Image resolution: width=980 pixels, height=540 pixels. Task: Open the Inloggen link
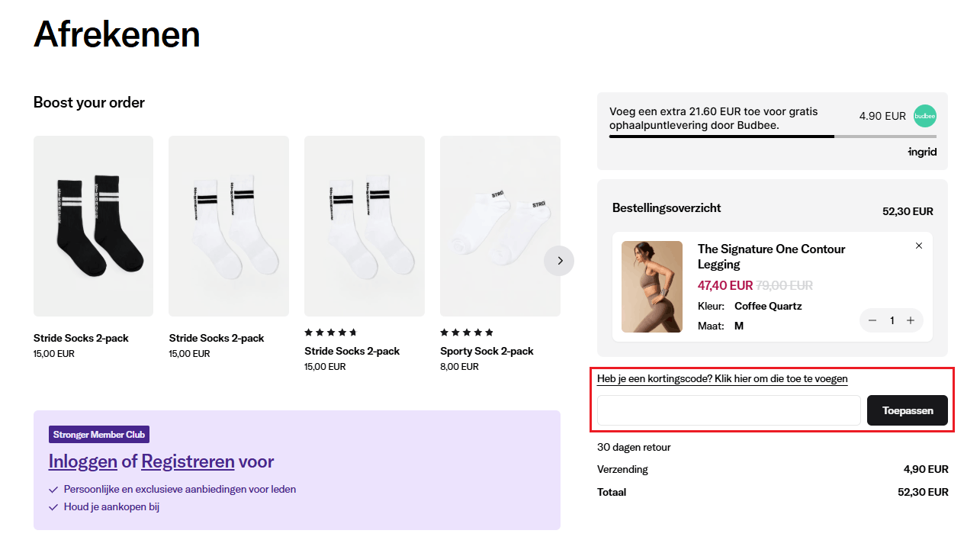pos(83,461)
